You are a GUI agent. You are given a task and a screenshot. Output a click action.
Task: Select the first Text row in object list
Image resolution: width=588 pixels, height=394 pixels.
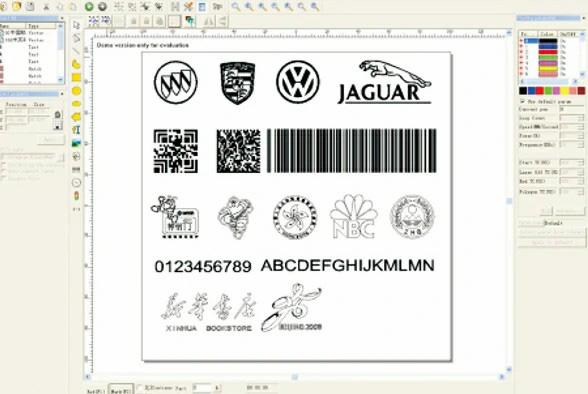coord(28,47)
